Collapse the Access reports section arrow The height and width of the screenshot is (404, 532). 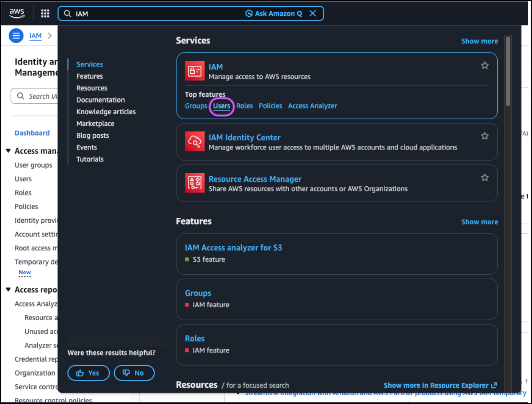pos(8,290)
